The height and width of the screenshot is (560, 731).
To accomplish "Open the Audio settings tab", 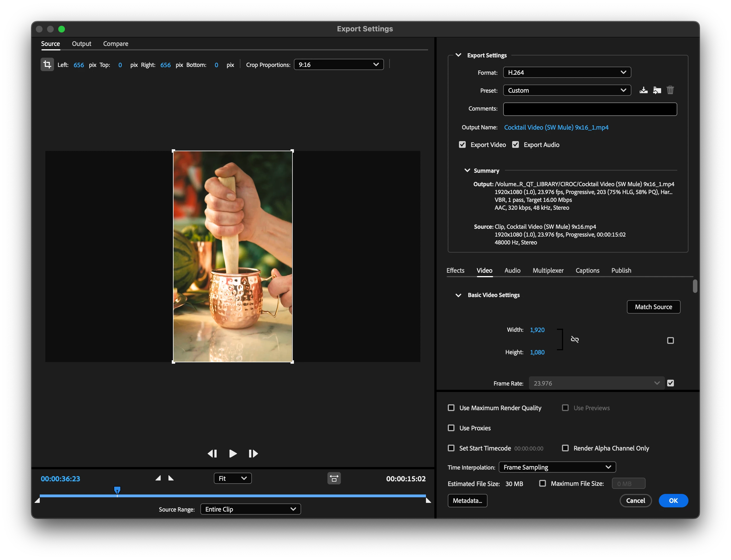I will click(x=512, y=270).
